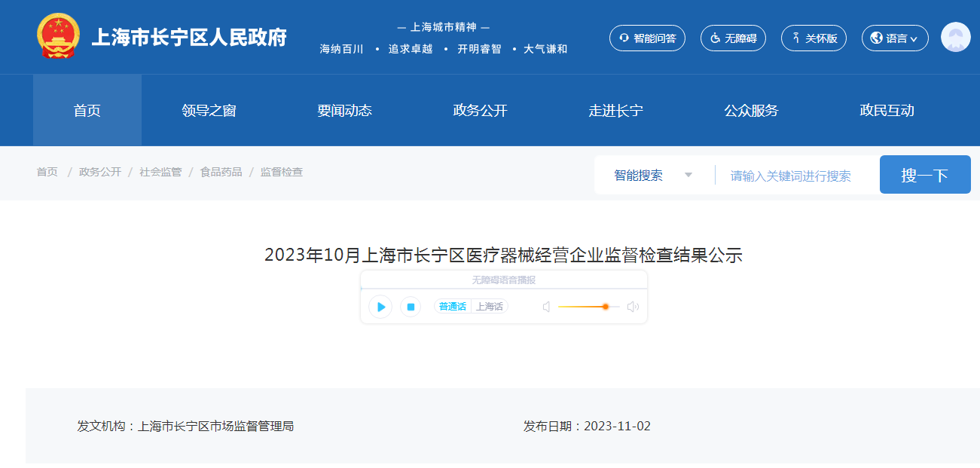
Task: Click the volume up speaker icon
Action: (x=633, y=307)
